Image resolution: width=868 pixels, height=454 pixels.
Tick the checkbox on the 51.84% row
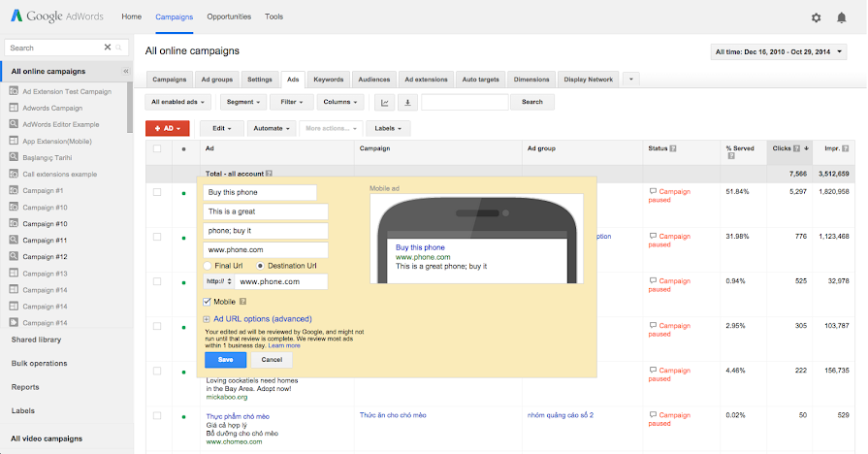tap(157, 192)
